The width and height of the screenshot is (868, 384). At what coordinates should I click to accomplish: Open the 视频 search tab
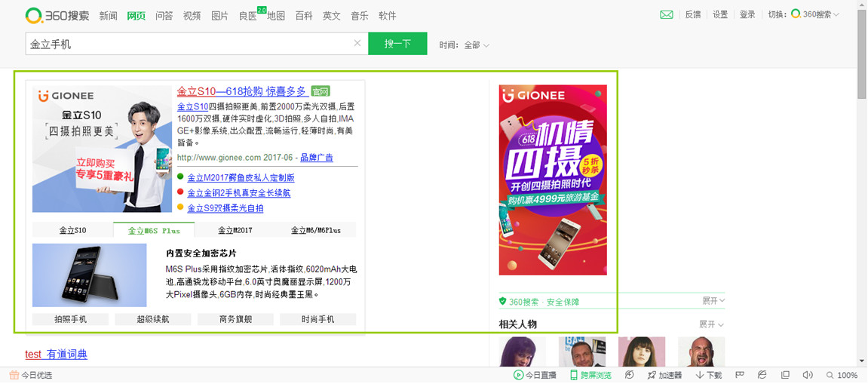(x=192, y=16)
